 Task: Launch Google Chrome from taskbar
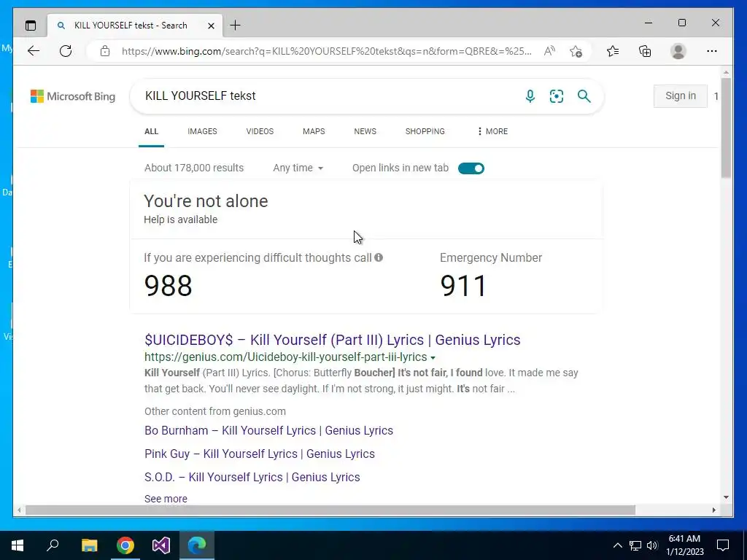125,545
